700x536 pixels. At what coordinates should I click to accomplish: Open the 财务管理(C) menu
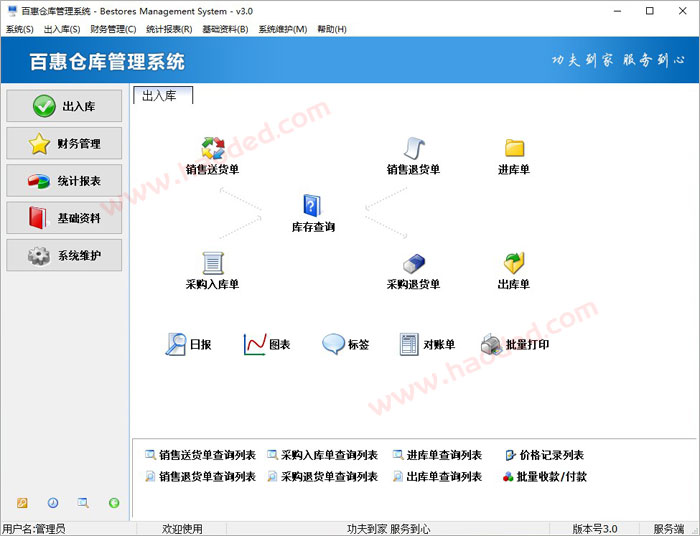click(x=113, y=29)
